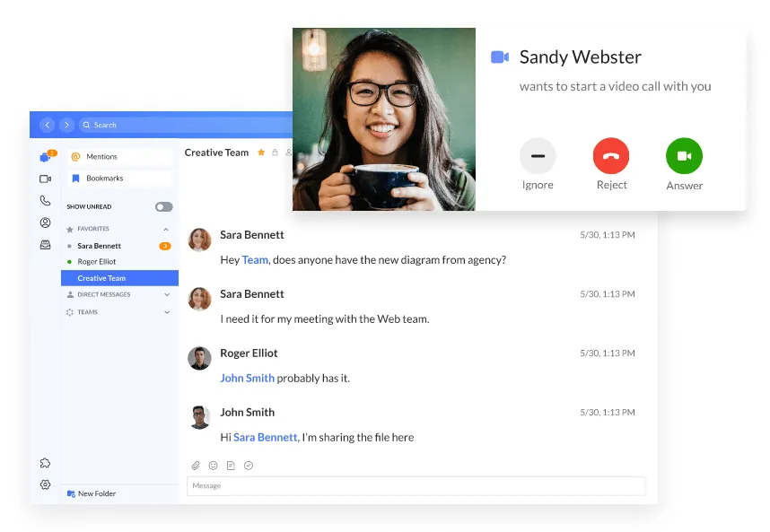This screenshot has width=770, height=532.
Task: Expand the Teams section
Action: (x=167, y=312)
